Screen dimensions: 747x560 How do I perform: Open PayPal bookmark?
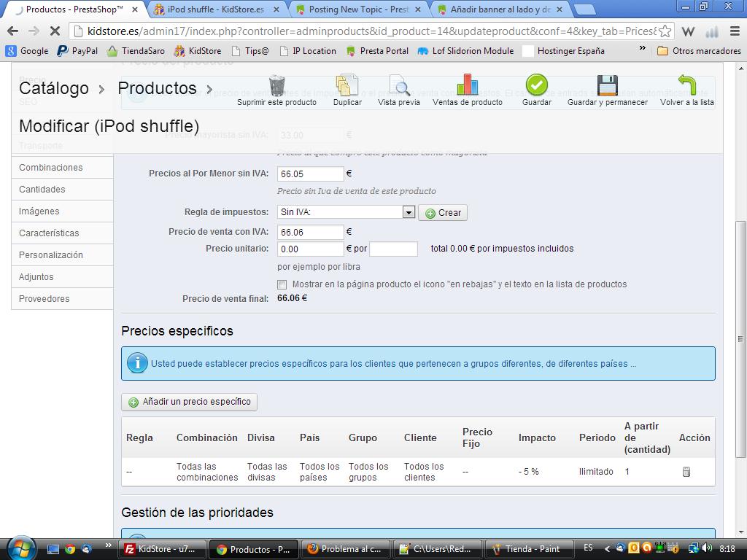(77, 51)
